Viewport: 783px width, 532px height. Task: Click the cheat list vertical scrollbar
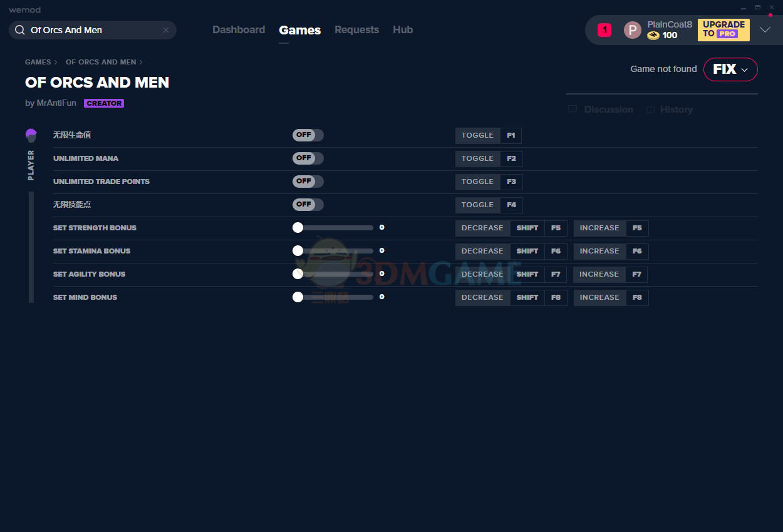click(31, 247)
